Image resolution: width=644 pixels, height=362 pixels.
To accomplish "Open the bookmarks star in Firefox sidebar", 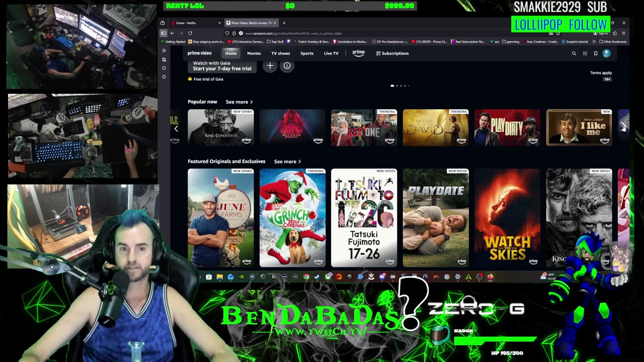I will (164, 76).
